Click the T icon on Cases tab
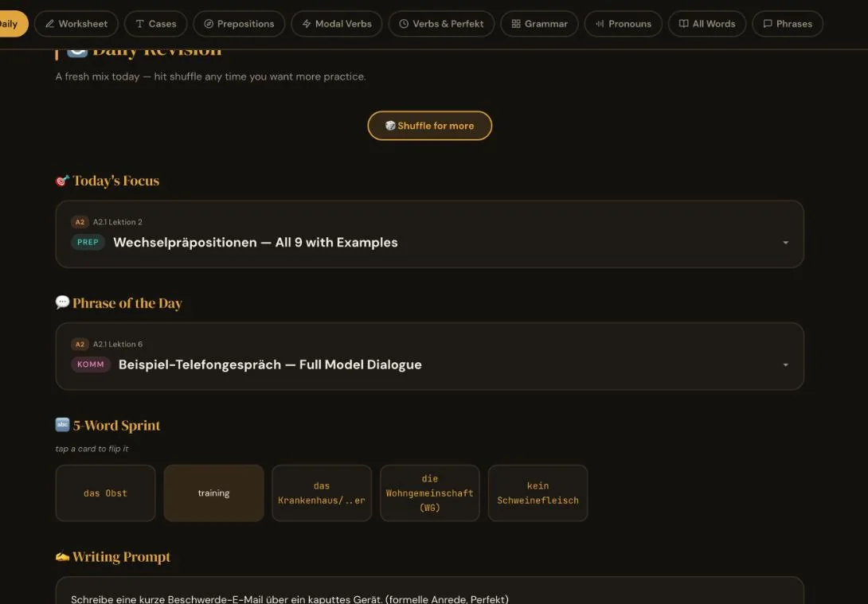The height and width of the screenshot is (604, 868). [x=139, y=24]
